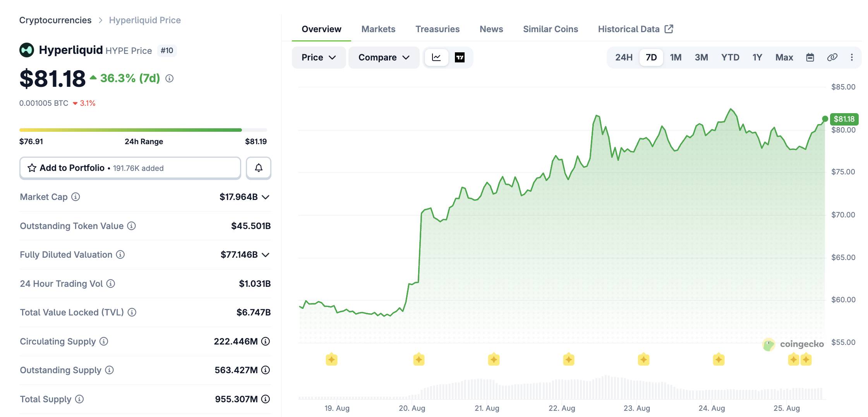Image resolution: width=868 pixels, height=417 pixels.
Task: Switch to the Markets tab
Action: coord(378,29)
